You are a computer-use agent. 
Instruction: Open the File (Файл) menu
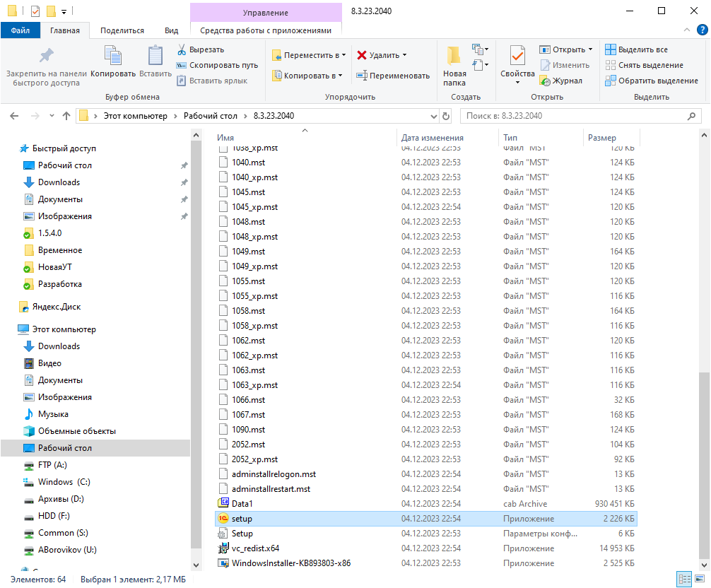20,30
